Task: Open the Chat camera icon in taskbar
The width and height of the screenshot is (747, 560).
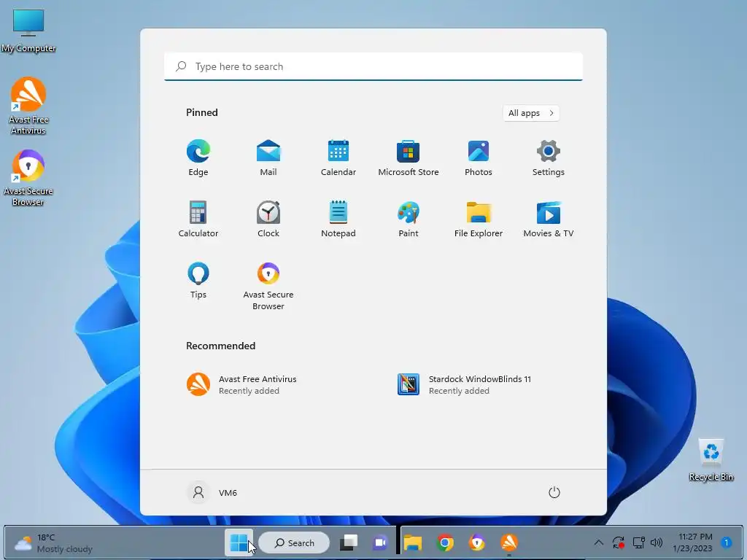Action: pos(379,542)
